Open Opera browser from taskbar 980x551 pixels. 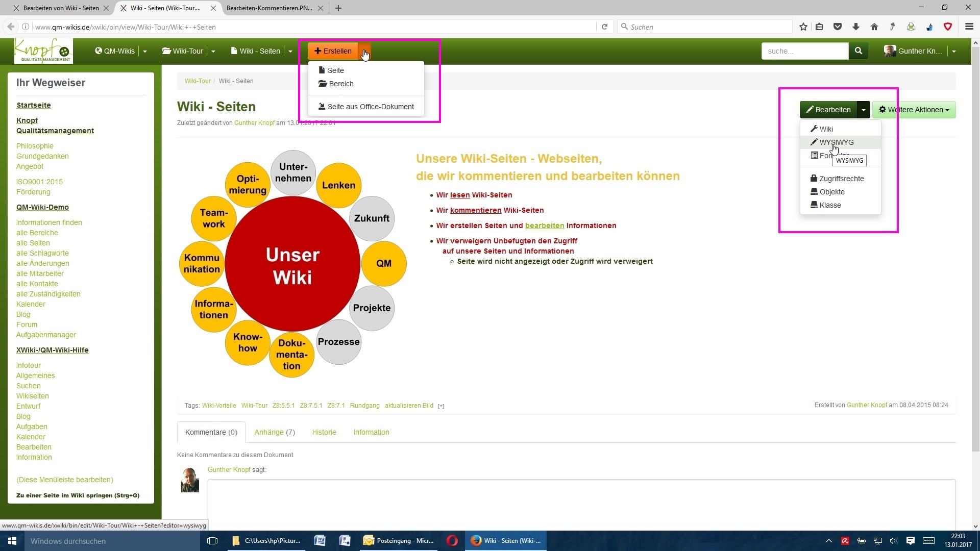tap(452, 541)
